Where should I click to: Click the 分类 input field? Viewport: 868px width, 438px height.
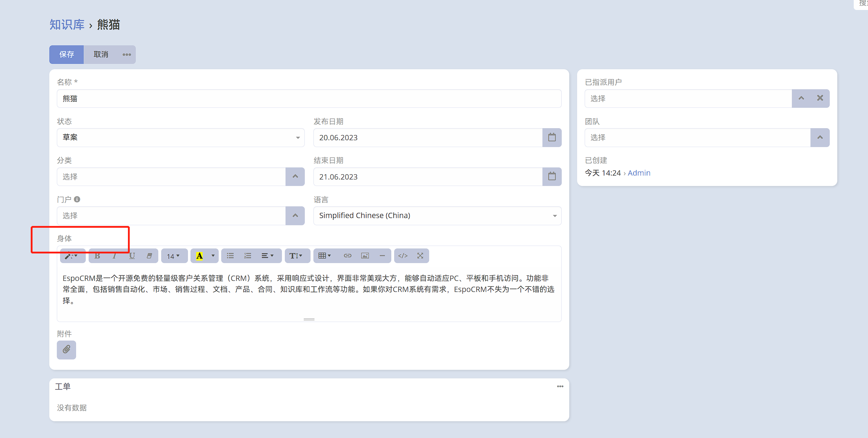point(171,176)
